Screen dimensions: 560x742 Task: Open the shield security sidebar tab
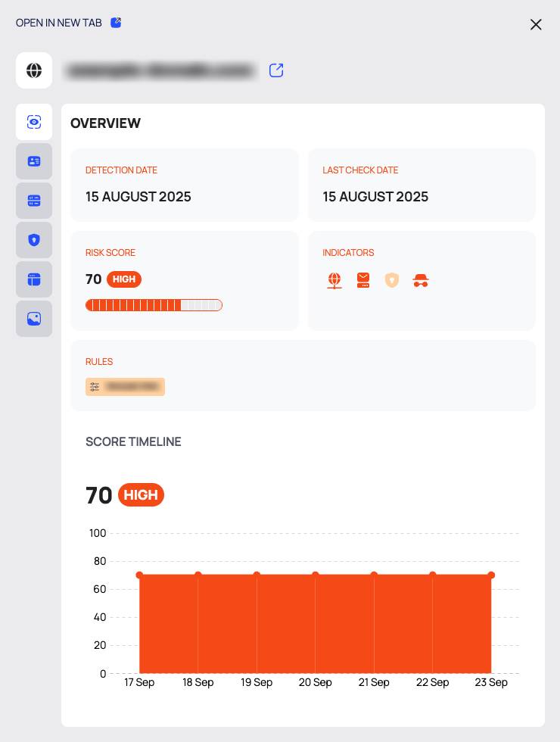(x=34, y=240)
